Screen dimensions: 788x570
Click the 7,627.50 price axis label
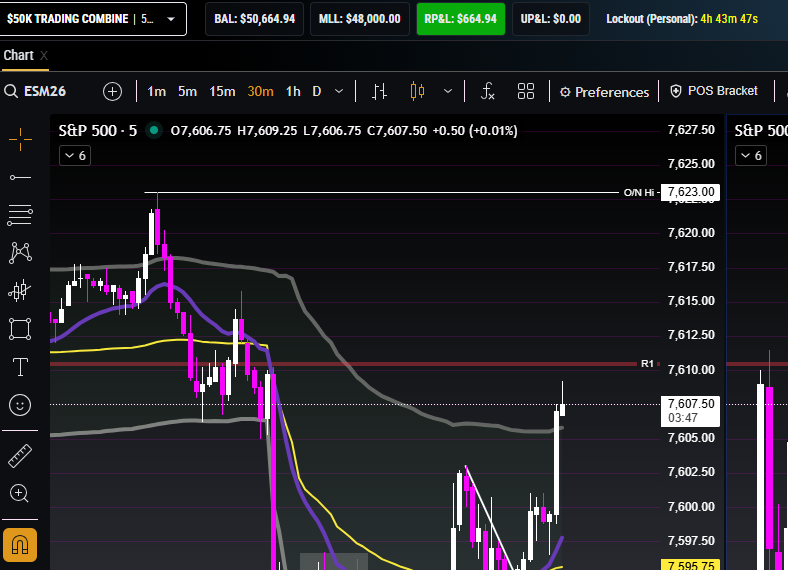(x=691, y=130)
